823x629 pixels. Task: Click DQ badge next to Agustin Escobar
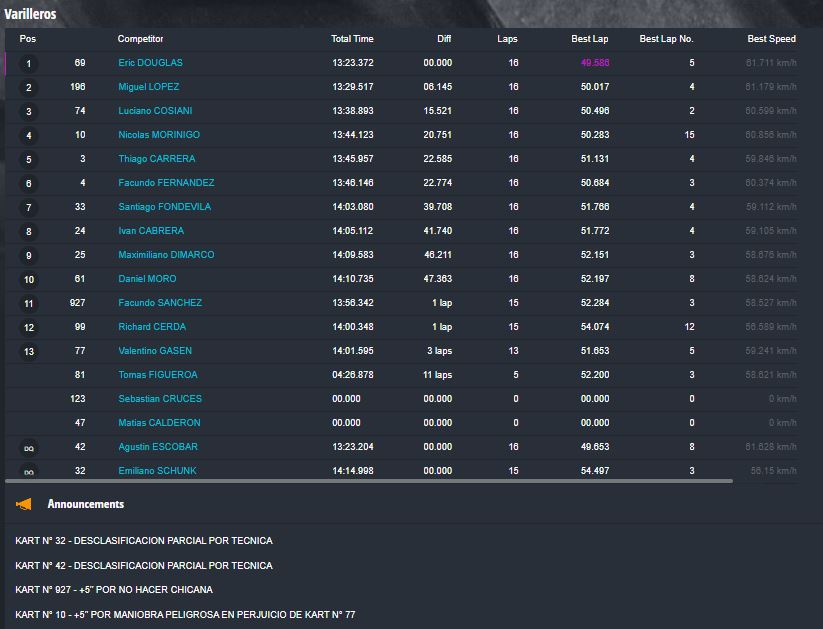click(29, 448)
